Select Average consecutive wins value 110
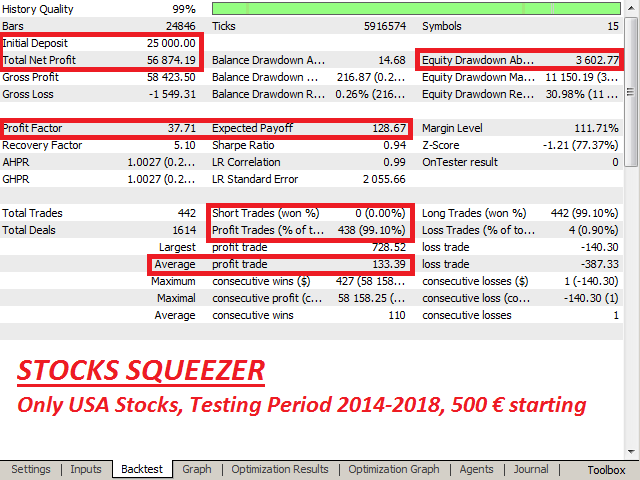Image resolution: width=640 pixels, height=480 pixels. [397, 316]
